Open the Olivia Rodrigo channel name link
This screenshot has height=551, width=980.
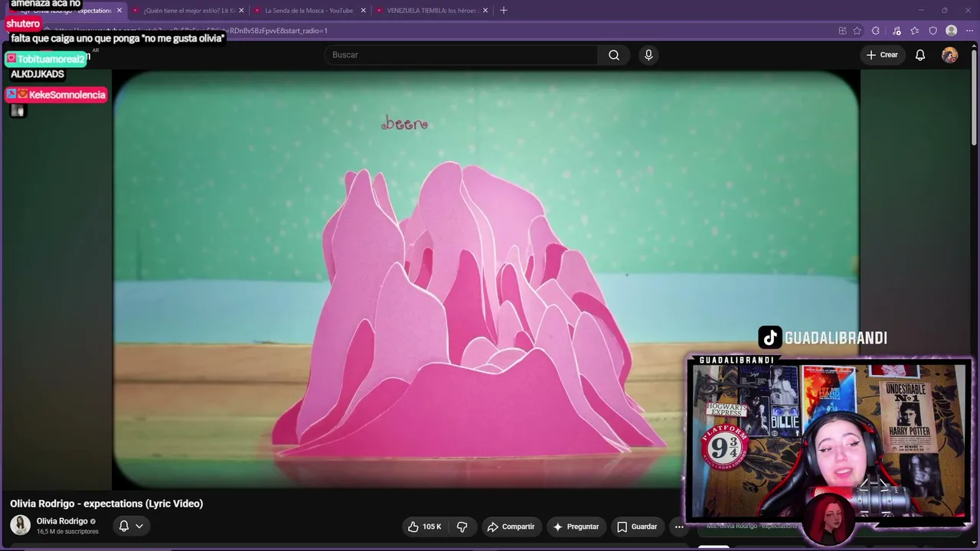(62, 521)
